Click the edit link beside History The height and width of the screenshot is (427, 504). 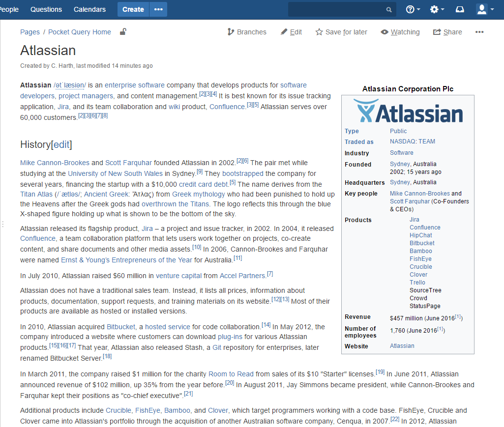(61, 144)
